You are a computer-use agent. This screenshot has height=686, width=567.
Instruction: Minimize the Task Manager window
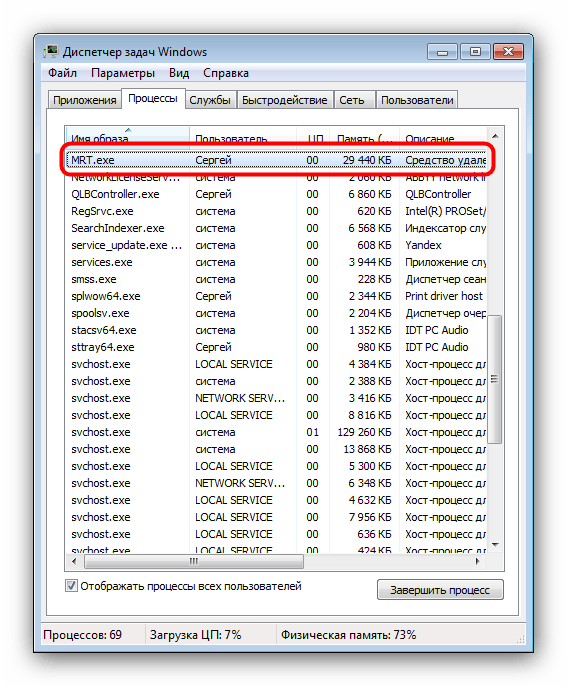tap(442, 52)
